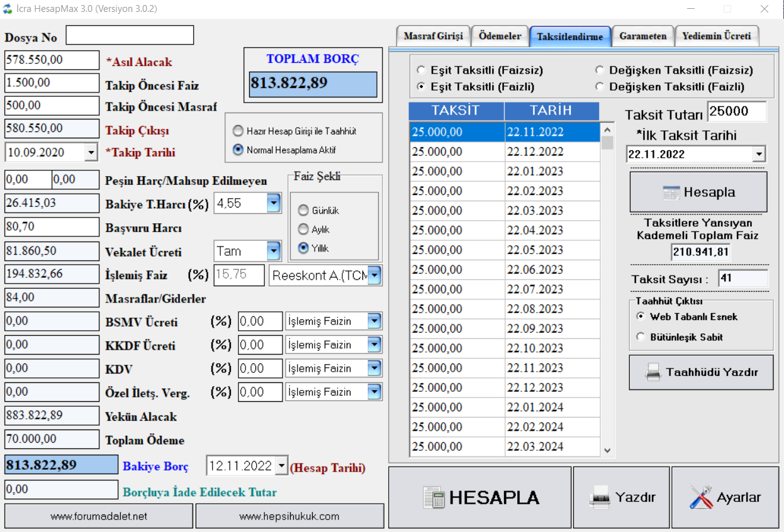Open BSMV Ücreti İşlemiş Faizin dropdown
This screenshot has height=532, width=784.
click(374, 321)
